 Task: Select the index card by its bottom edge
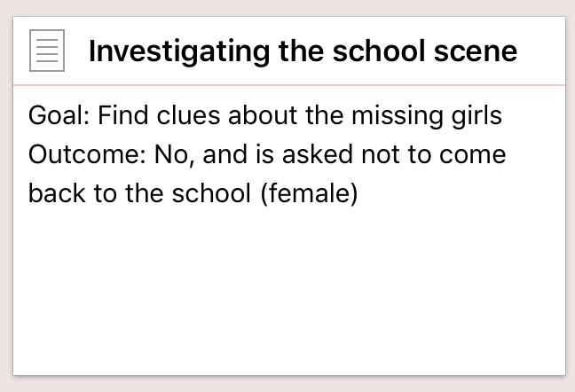(288, 373)
